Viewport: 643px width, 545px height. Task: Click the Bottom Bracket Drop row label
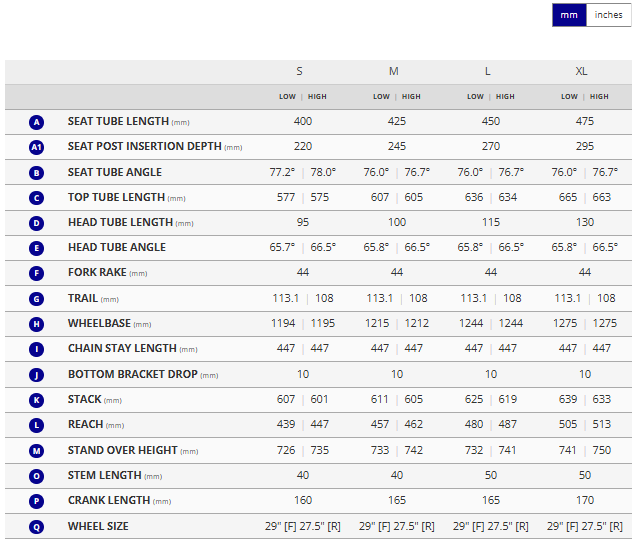click(133, 374)
